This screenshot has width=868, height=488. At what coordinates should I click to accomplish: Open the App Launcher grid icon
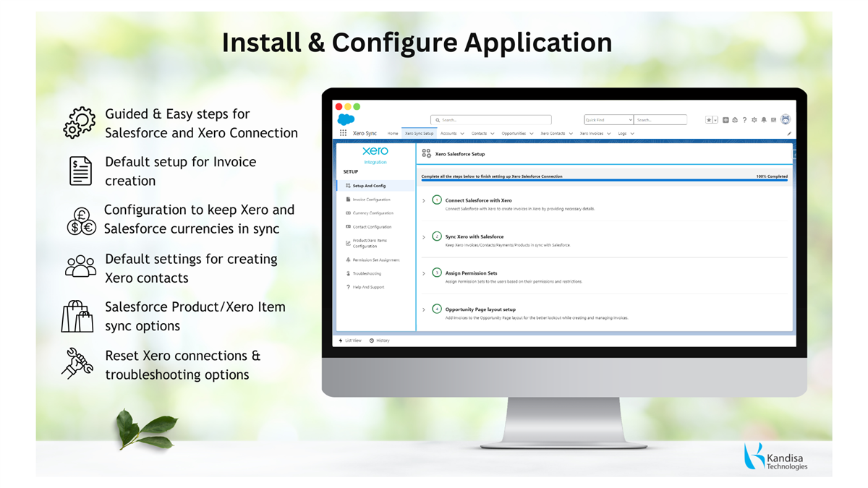pyautogui.click(x=343, y=134)
